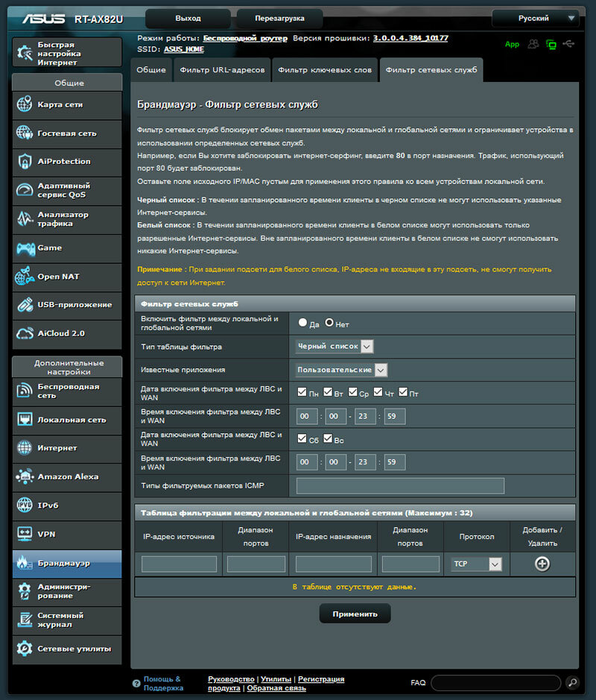Open Адаптивный сервис QoS gauge icon
The image size is (596, 700).
(25, 190)
